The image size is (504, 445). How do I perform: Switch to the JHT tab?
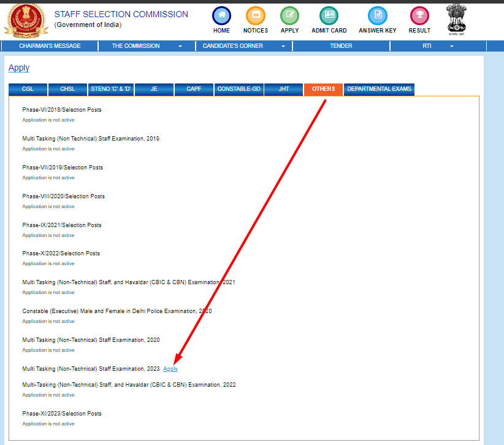pos(283,89)
